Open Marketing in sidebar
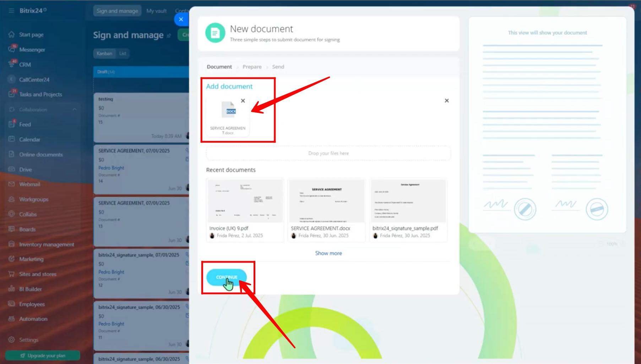Screen dimensions: 641x364 click(x=31, y=259)
